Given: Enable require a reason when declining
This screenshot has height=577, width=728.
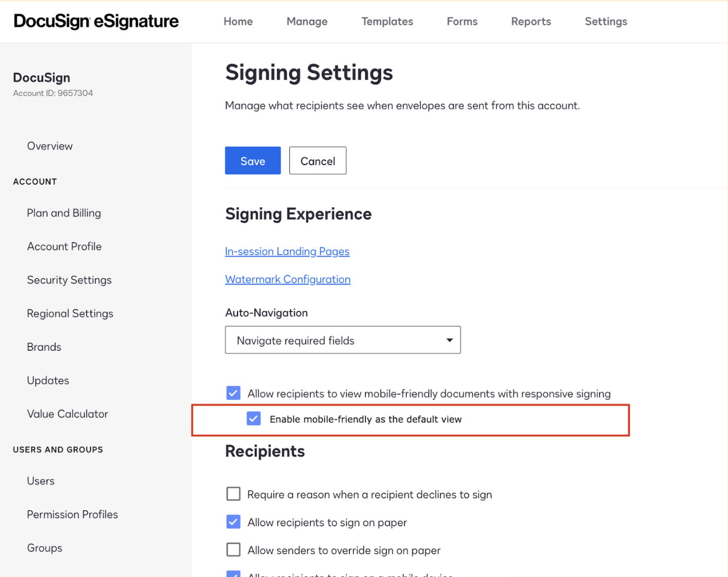Looking at the screenshot, I should point(233,494).
